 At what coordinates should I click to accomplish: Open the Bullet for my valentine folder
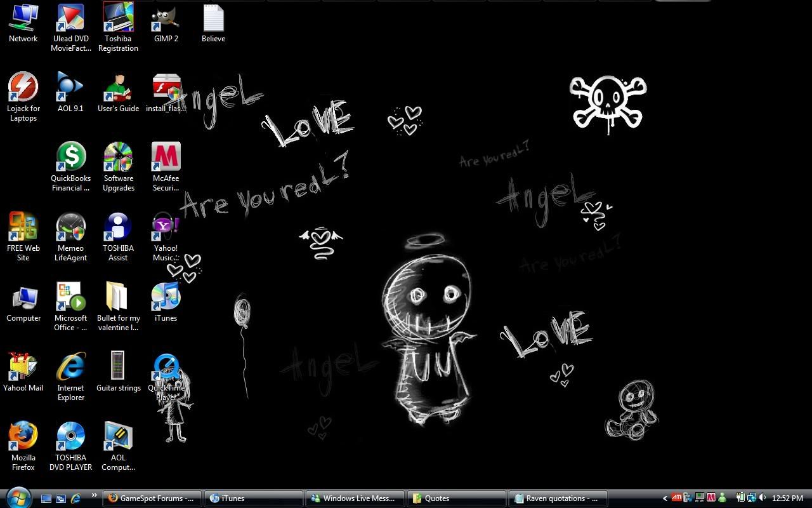pyautogui.click(x=118, y=307)
